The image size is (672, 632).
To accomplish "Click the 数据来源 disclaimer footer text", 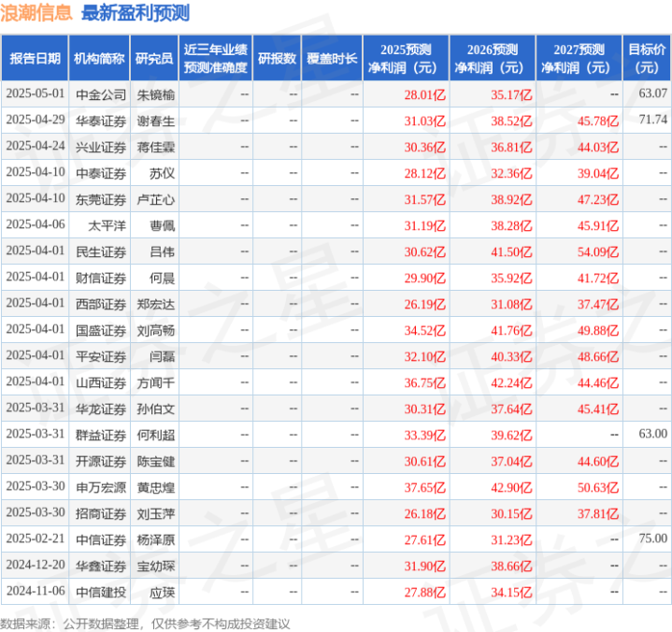I will [x=145, y=624].
